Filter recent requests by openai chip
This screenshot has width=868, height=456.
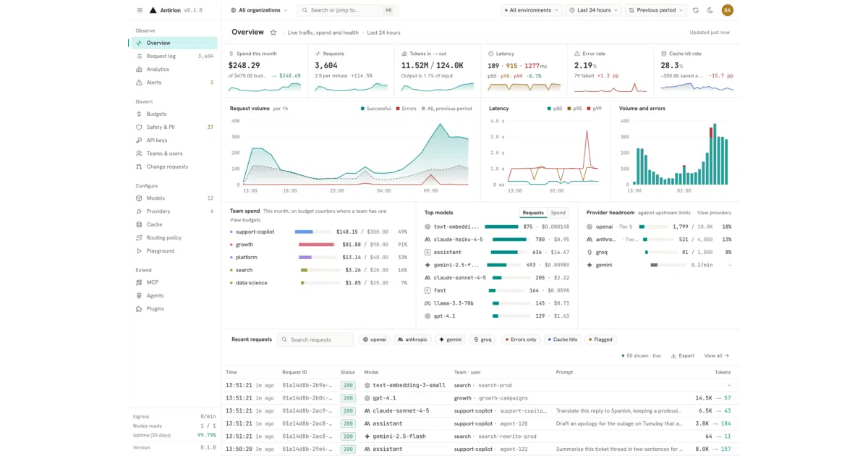pyautogui.click(x=375, y=339)
